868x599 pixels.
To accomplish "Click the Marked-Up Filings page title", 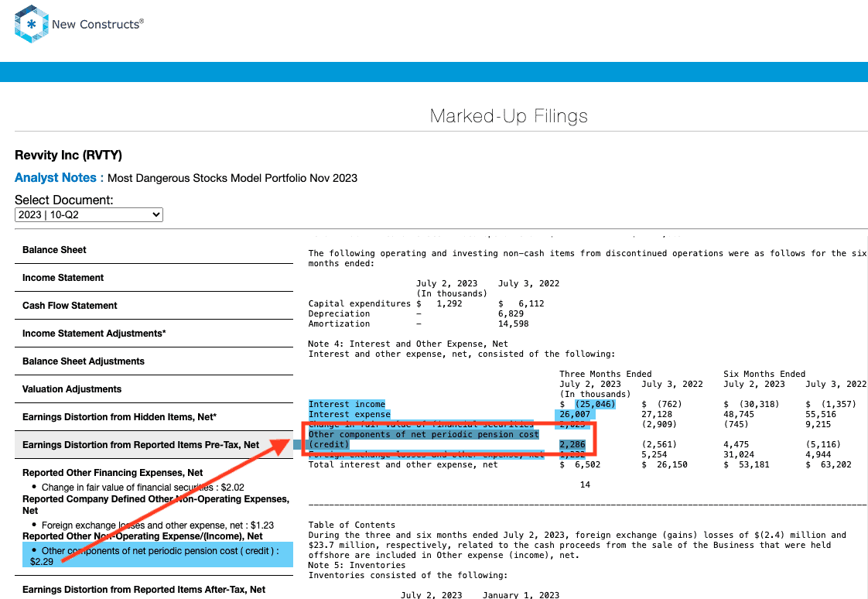I will coord(509,116).
